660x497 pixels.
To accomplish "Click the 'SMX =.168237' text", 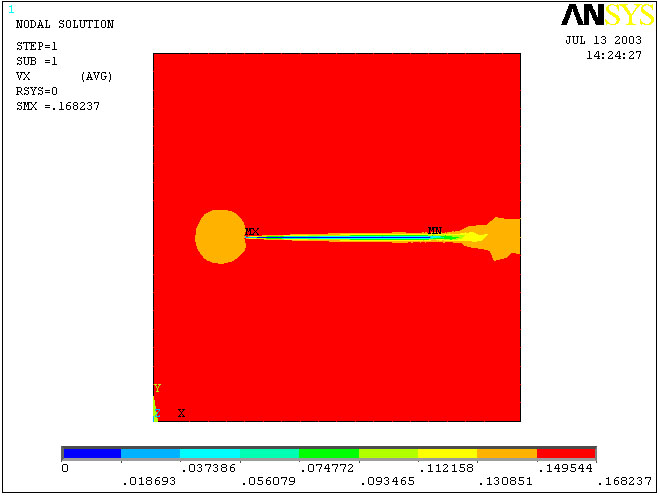I will pos(58,106).
